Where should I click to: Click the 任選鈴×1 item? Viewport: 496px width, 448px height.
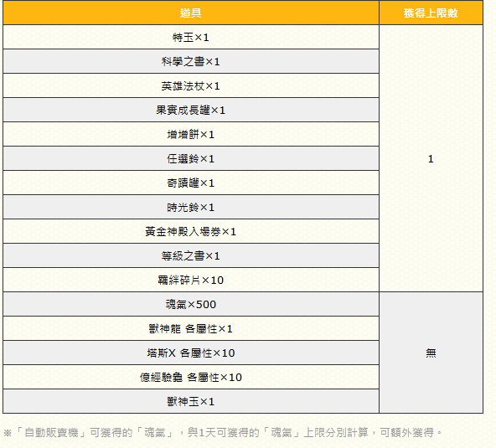191,158
